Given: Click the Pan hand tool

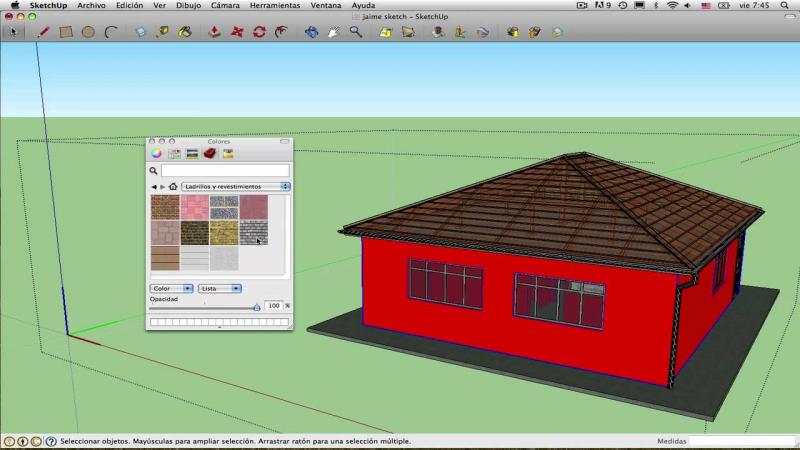Looking at the screenshot, I should pyautogui.click(x=333, y=32).
